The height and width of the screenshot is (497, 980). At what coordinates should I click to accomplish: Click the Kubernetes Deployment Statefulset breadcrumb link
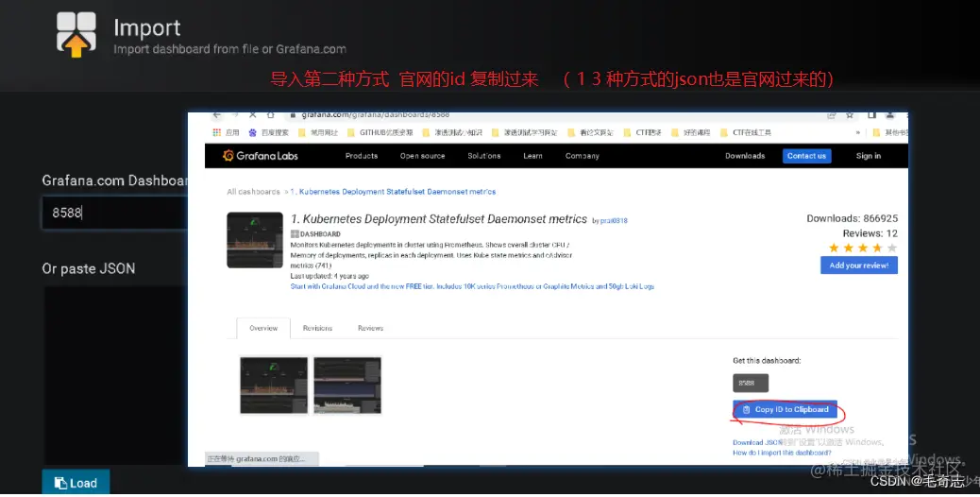pyautogui.click(x=393, y=192)
